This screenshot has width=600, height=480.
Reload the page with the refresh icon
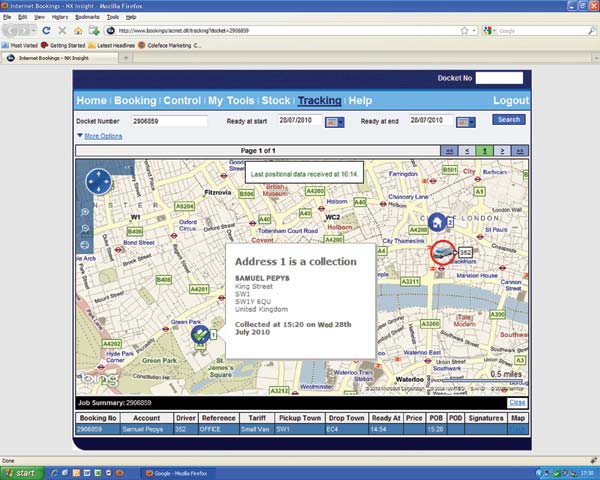[46, 31]
